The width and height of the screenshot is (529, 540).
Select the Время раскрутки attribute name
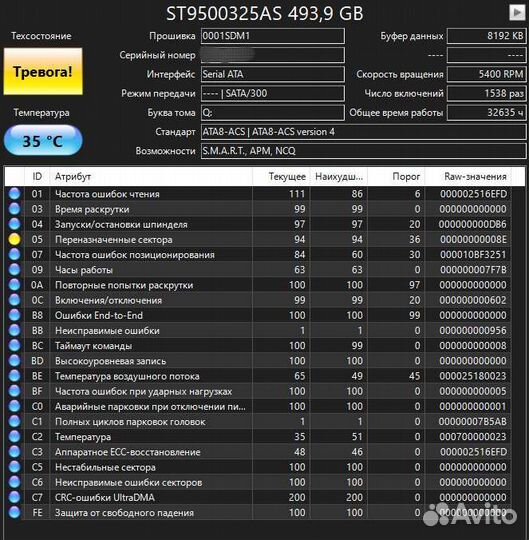tap(92, 209)
